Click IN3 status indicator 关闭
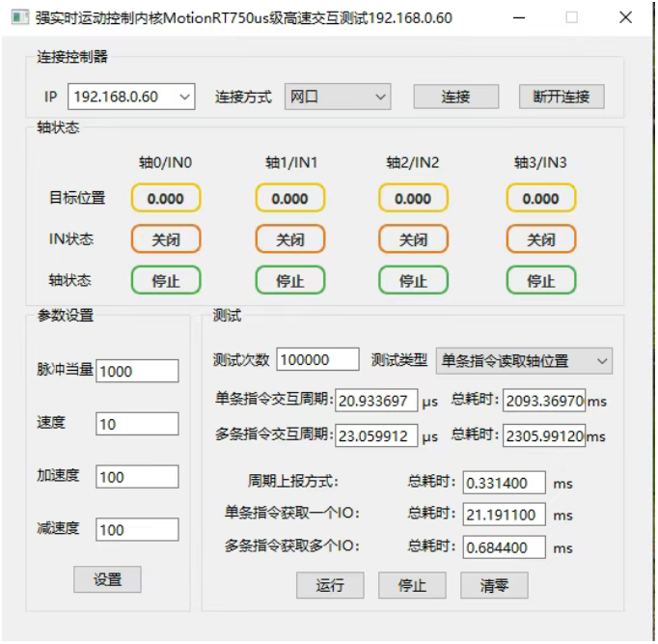Viewport: 658px width, 644px height. [541, 239]
